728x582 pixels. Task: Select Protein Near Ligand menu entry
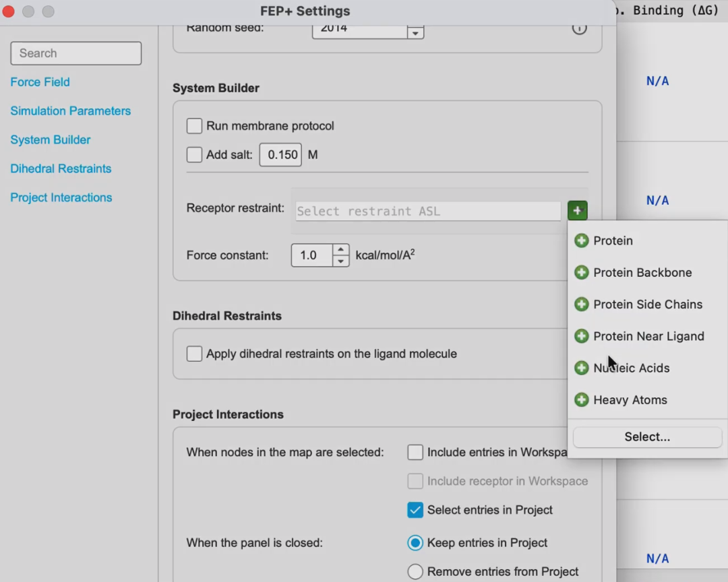(648, 336)
